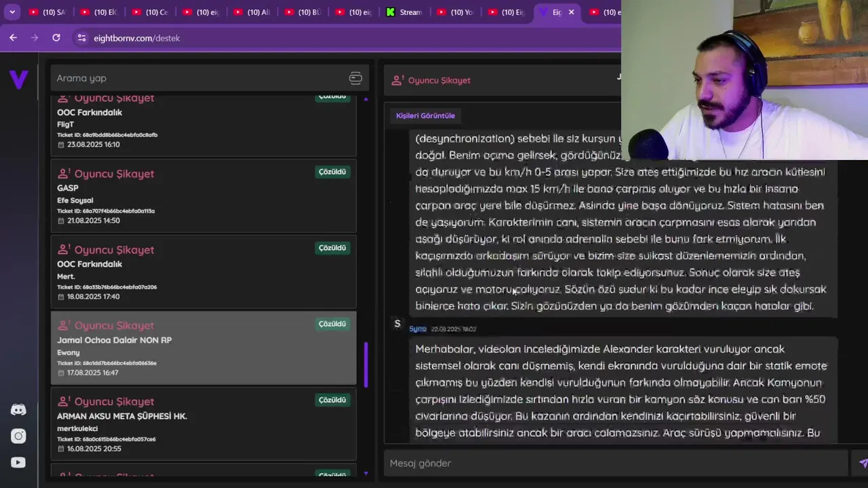Switch to the (10) BÜ tab
The width and height of the screenshot is (868, 488).
(302, 12)
